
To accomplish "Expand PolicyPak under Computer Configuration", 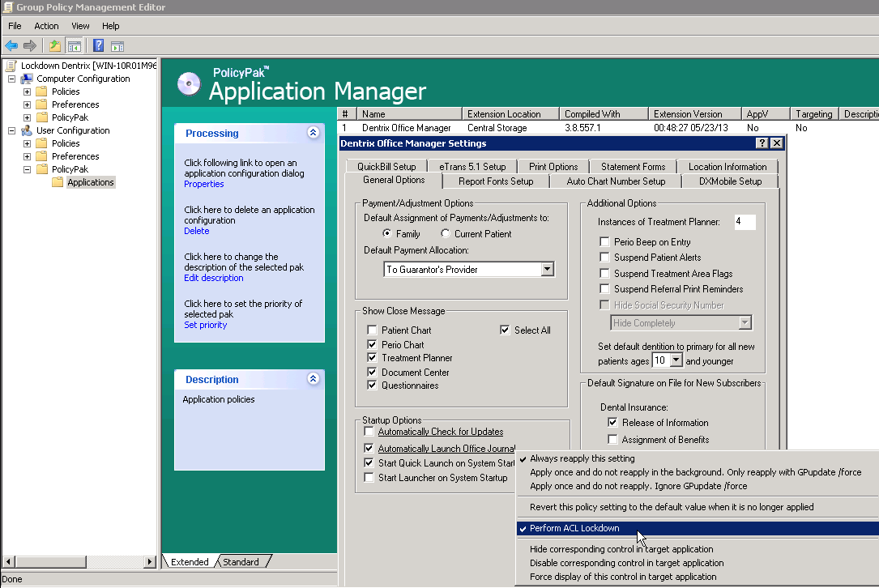I will point(27,117).
